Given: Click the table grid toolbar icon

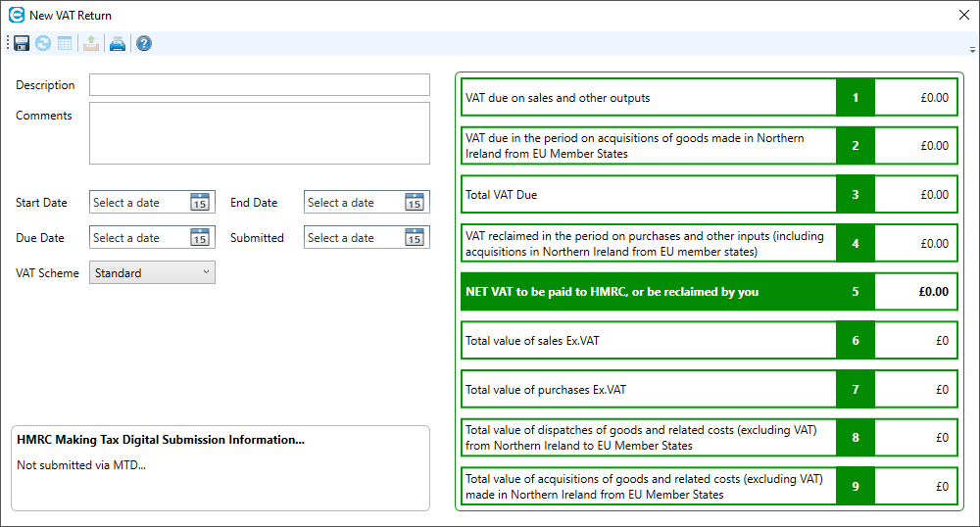Looking at the screenshot, I should point(65,43).
